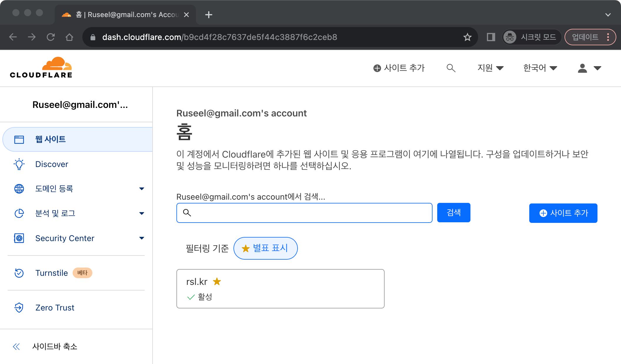Click the Cloudflare logo in header
621x364 pixels.
[x=41, y=68]
